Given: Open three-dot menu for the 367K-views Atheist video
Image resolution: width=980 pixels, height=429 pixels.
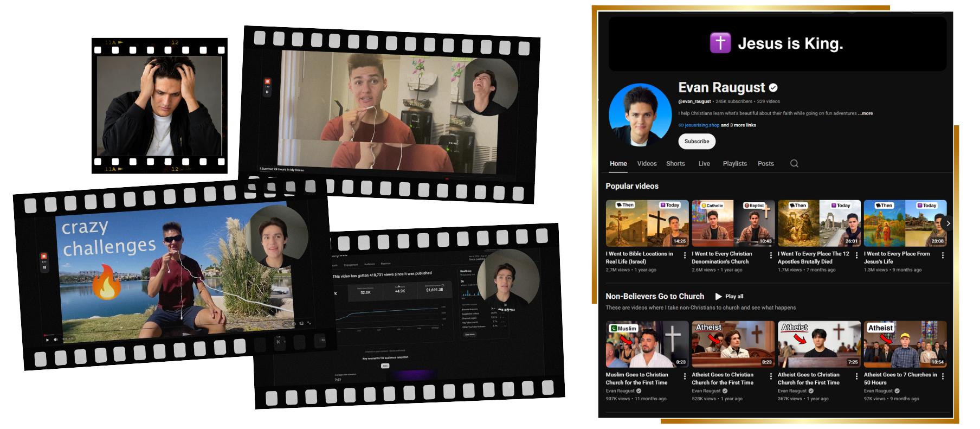Looking at the screenshot, I should [856, 376].
